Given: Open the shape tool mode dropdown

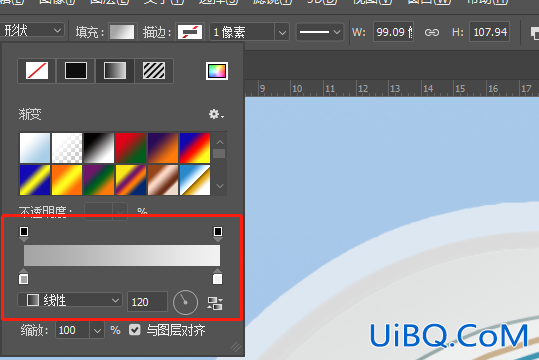Looking at the screenshot, I should point(32,31).
